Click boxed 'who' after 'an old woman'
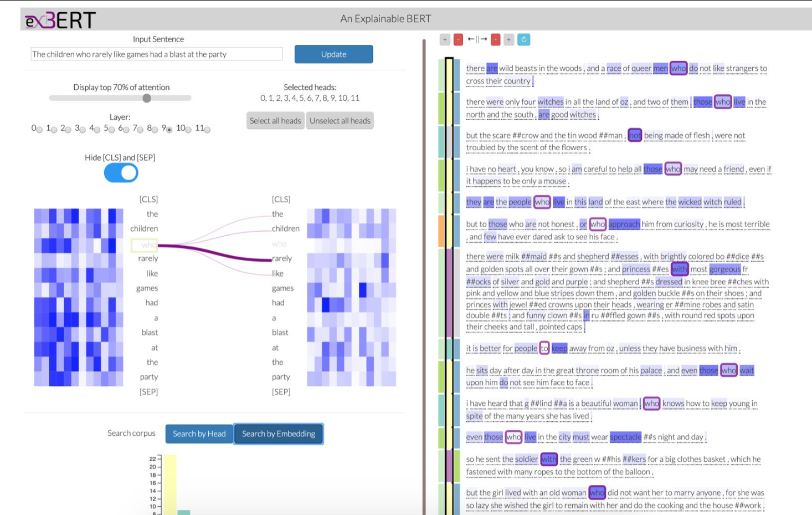The image size is (812, 515). click(x=597, y=493)
